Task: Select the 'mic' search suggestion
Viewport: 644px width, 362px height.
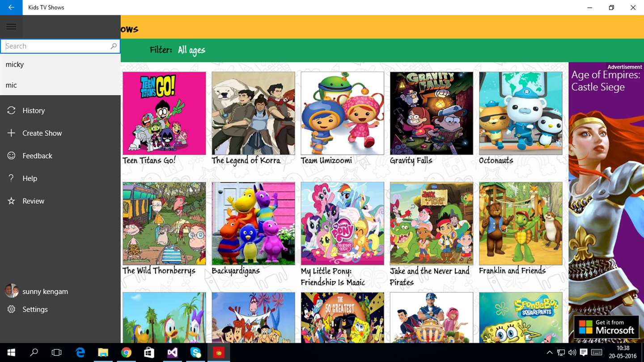Action: [60, 85]
